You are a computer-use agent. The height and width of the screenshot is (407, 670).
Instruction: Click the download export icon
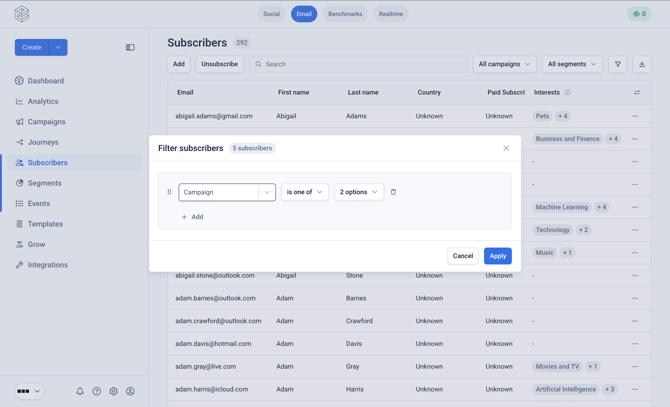click(642, 64)
